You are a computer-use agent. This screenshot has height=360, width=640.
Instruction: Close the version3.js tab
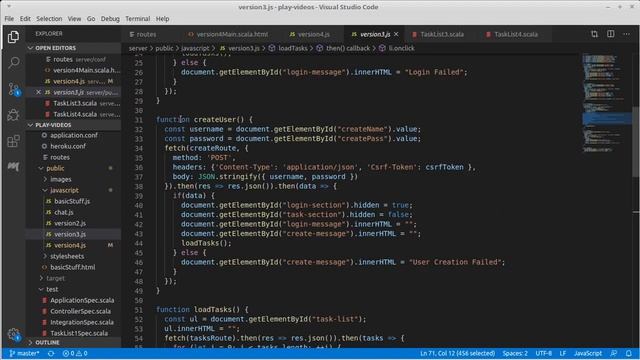coord(396,34)
